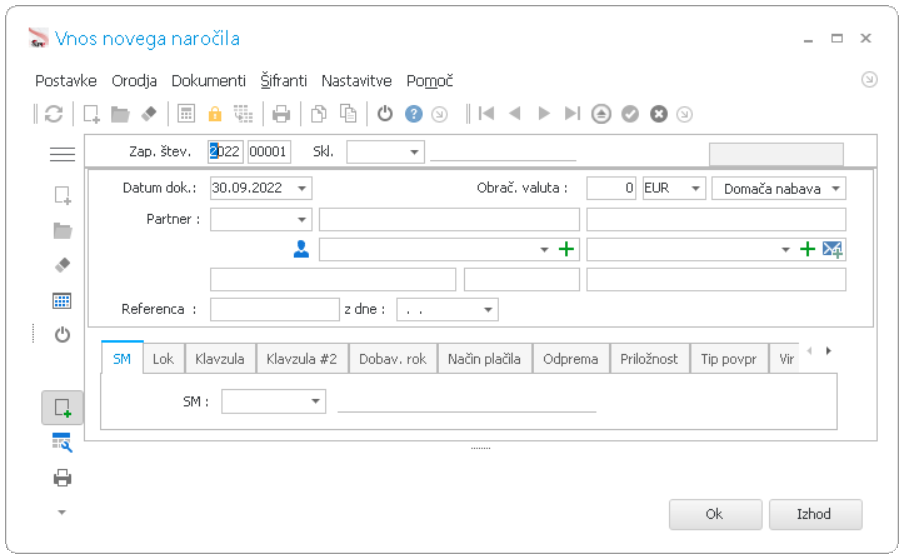This screenshot has height=560, width=905.
Task: Open the Orodja menu
Action: click(x=134, y=81)
